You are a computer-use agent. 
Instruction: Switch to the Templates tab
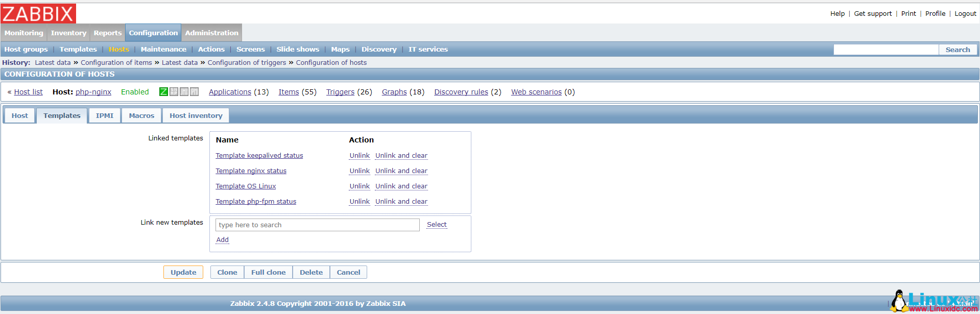pyautogui.click(x=62, y=116)
